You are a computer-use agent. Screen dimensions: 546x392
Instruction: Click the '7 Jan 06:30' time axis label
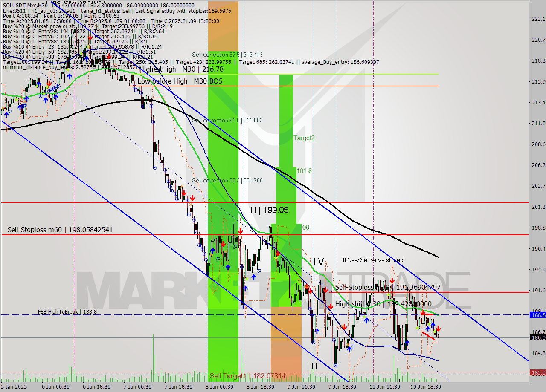click(x=137, y=387)
